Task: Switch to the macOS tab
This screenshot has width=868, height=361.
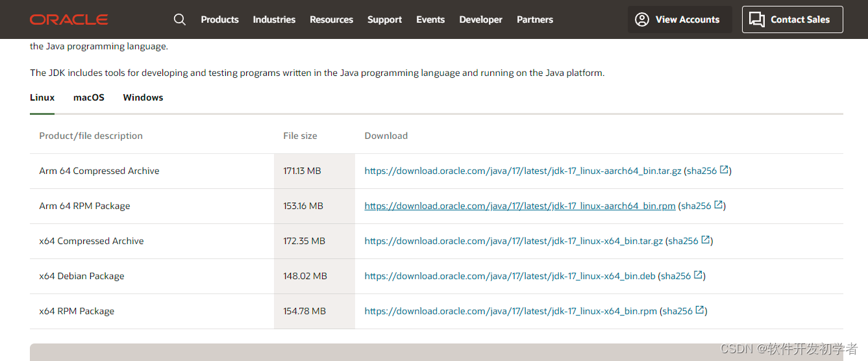Action: tap(89, 97)
